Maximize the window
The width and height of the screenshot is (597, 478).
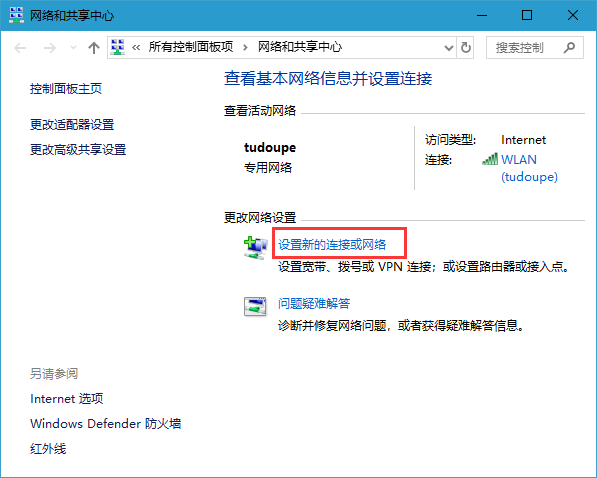(527, 16)
